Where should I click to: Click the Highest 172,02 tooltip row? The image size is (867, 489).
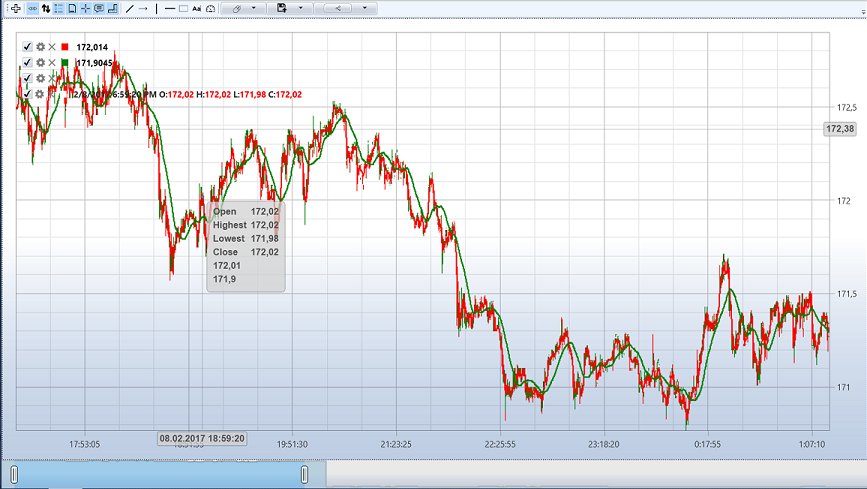click(x=246, y=225)
